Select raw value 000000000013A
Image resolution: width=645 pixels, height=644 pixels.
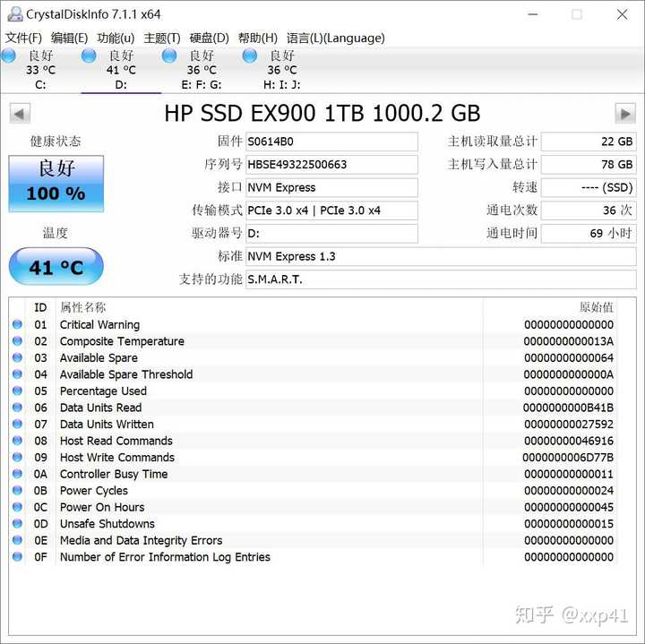pyautogui.click(x=569, y=341)
